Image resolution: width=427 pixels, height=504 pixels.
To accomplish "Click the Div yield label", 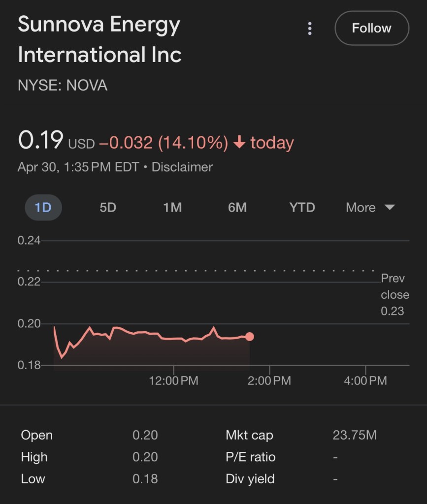I will coord(250,478).
